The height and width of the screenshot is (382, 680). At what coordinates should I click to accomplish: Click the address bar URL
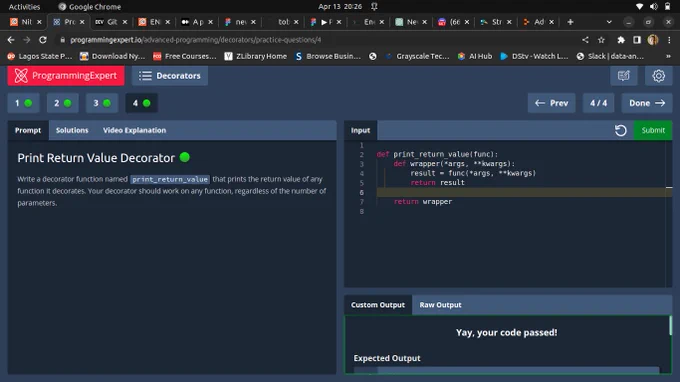click(x=196, y=40)
